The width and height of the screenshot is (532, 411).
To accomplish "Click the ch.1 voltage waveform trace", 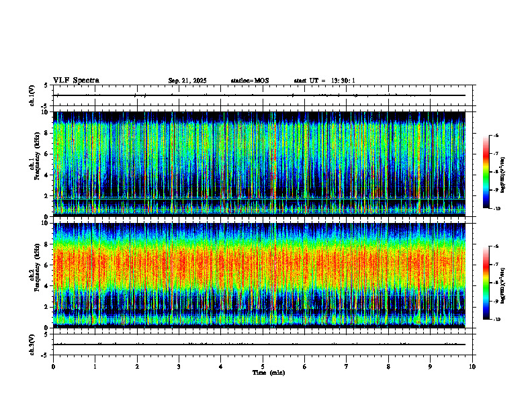I will (259, 95).
